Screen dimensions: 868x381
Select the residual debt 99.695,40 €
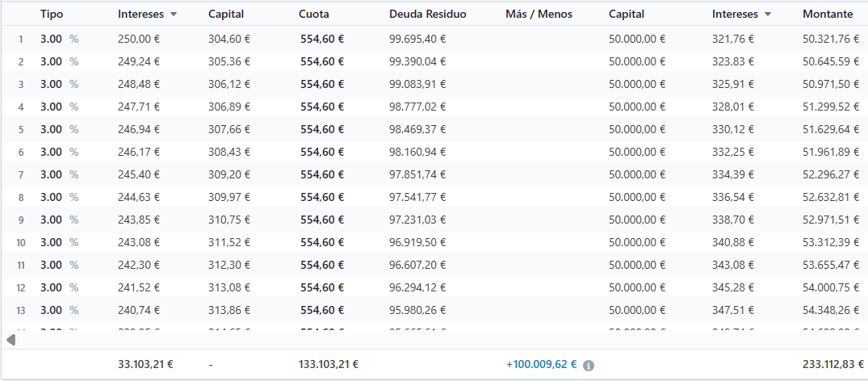click(417, 39)
